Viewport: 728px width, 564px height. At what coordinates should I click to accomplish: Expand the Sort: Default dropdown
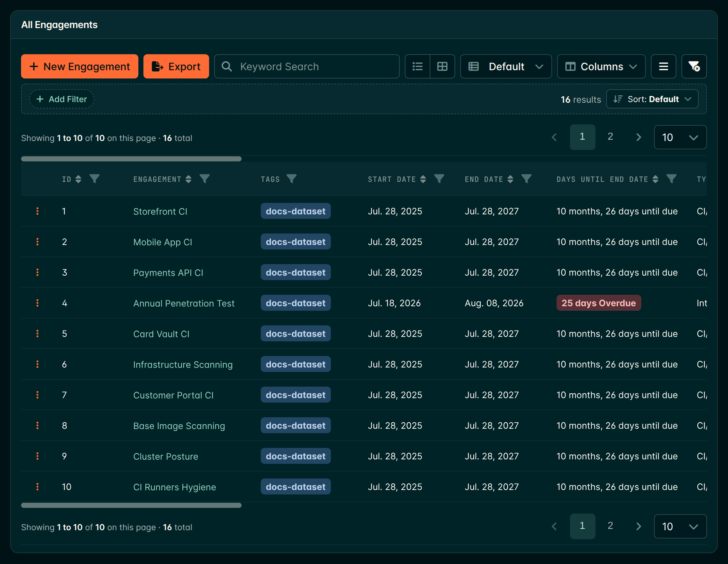tap(652, 99)
